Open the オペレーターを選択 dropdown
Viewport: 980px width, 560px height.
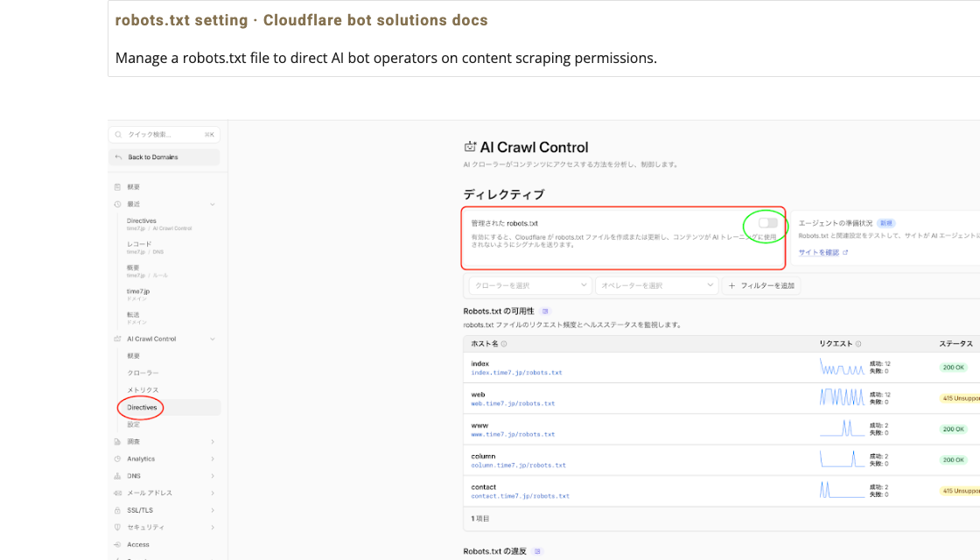(657, 285)
